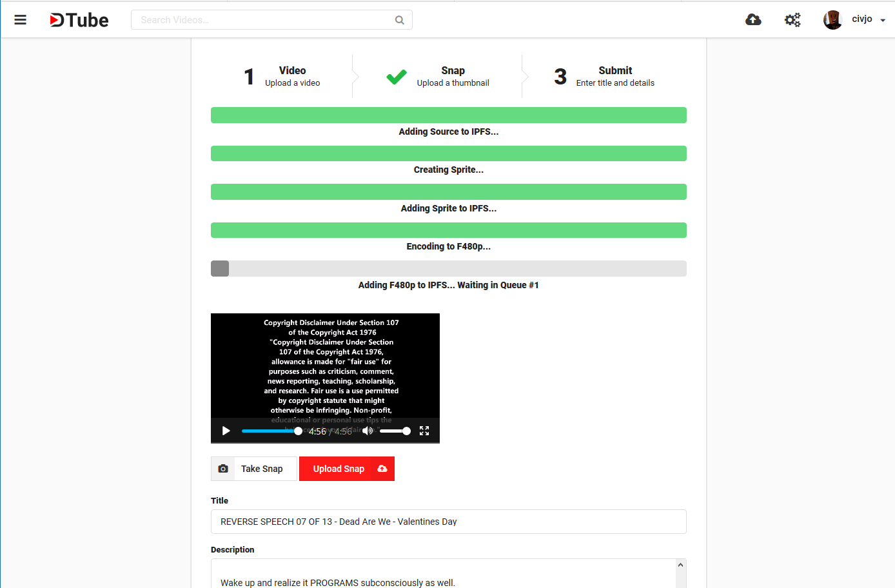Image resolution: width=895 pixels, height=588 pixels.
Task: Click the search magnifier icon
Action: point(399,20)
